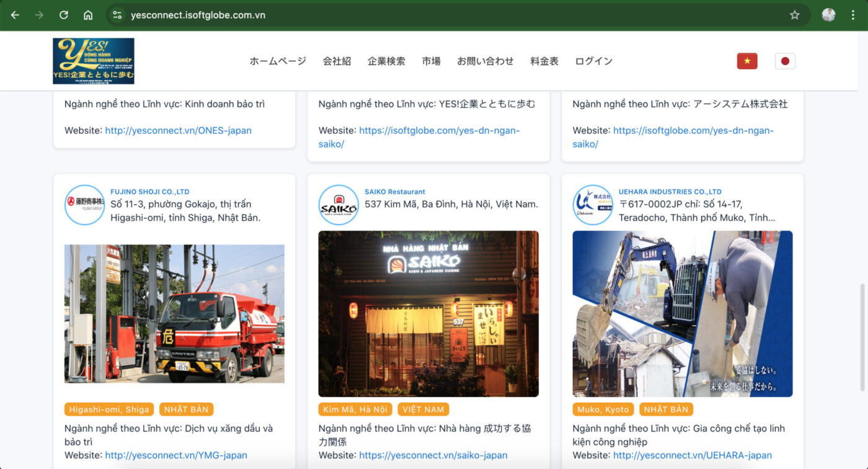Reload the page

[x=63, y=15]
